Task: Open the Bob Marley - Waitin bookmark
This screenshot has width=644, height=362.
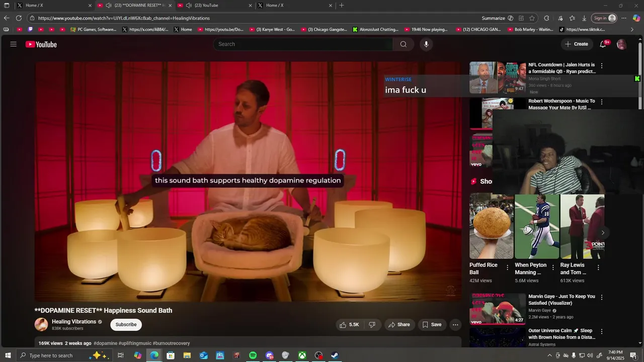Action: [x=530, y=30]
